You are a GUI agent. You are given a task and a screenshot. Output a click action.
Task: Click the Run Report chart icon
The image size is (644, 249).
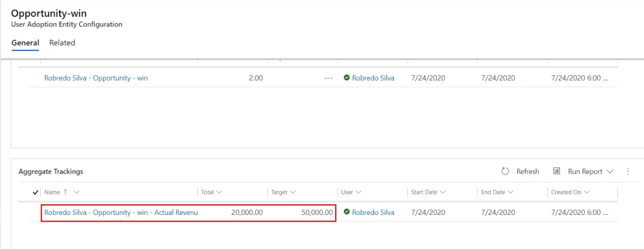[556, 171]
